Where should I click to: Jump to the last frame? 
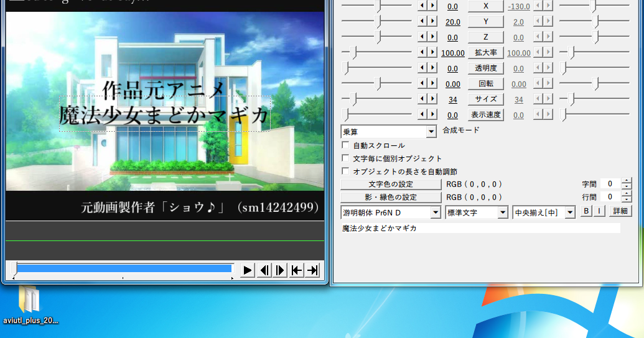312,270
